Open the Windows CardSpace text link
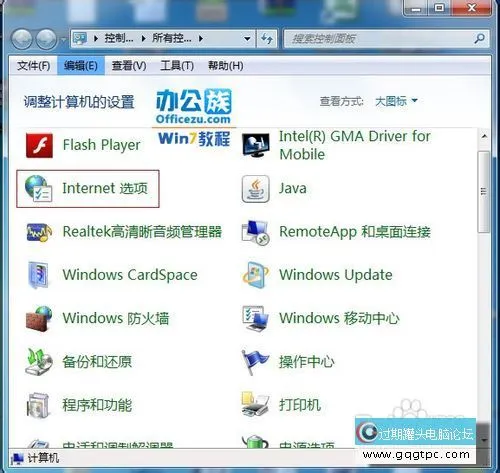The width and height of the screenshot is (500, 473). [130, 275]
